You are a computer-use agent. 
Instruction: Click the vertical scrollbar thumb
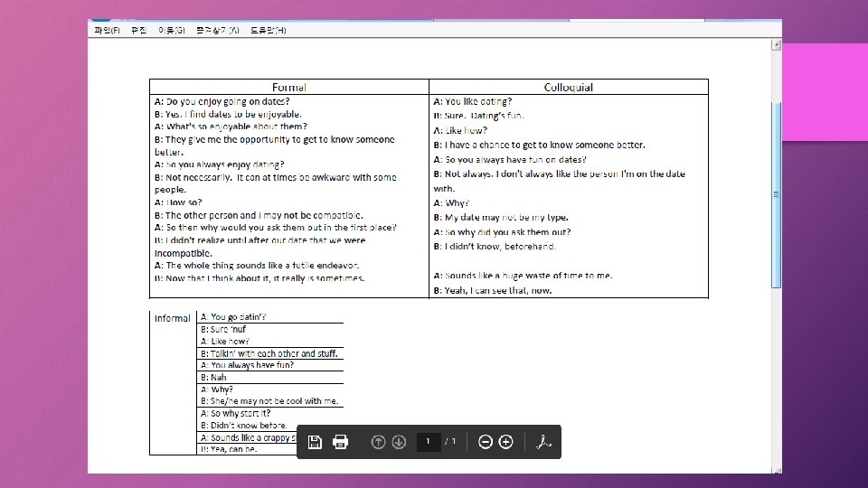click(x=777, y=195)
